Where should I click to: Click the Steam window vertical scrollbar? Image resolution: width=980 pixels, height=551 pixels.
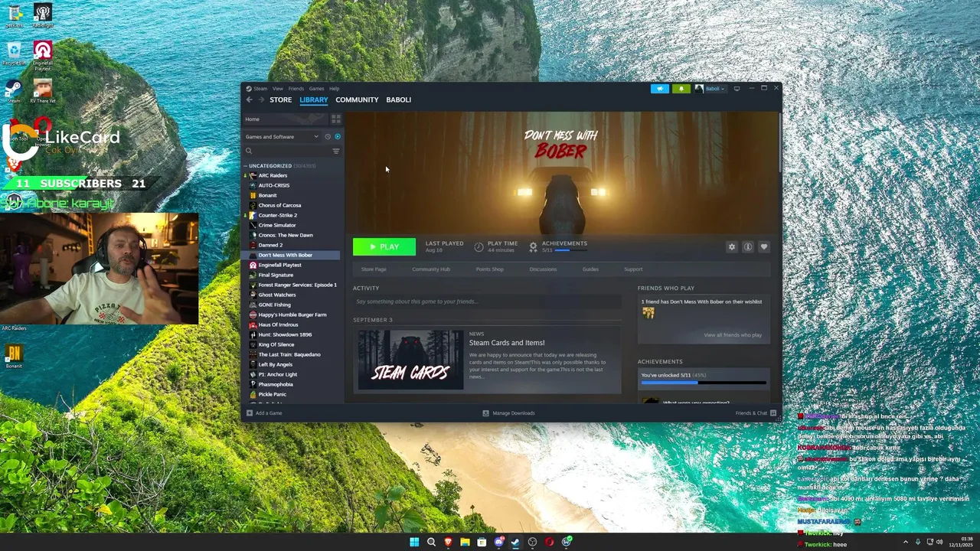point(779,142)
